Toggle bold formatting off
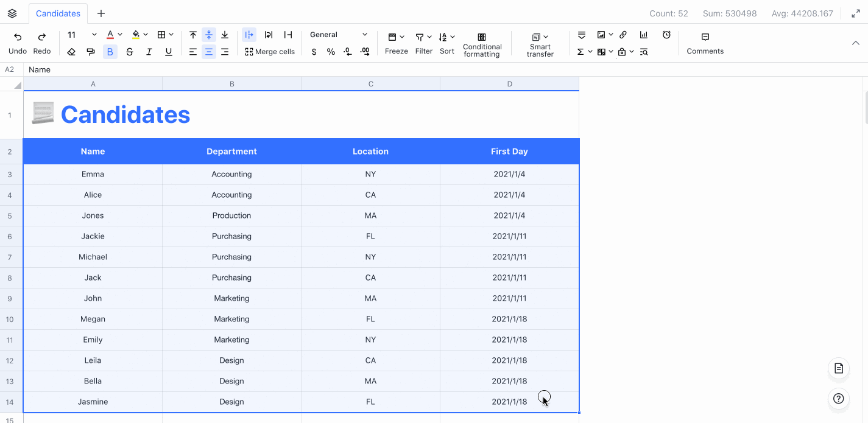Viewport: 868px width, 423px height. pos(110,52)
